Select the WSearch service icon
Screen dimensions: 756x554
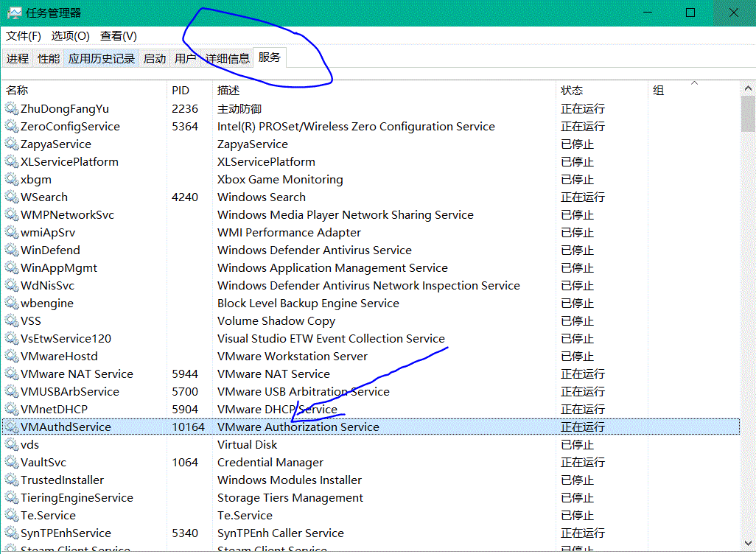12,197
